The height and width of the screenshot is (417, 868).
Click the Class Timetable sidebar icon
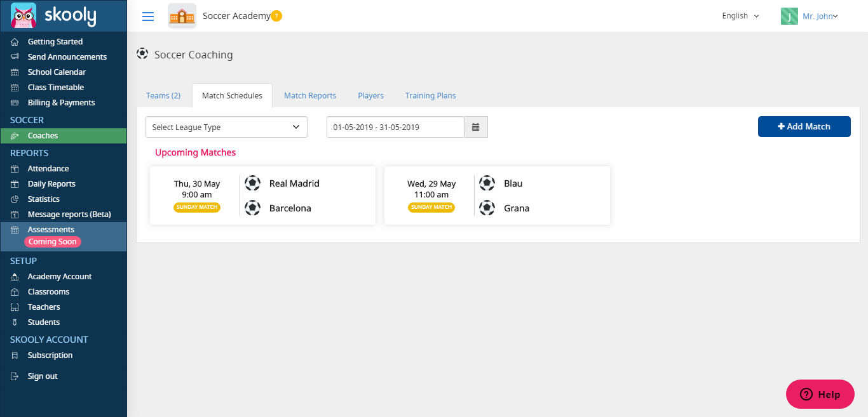click(x=15, y=88)
